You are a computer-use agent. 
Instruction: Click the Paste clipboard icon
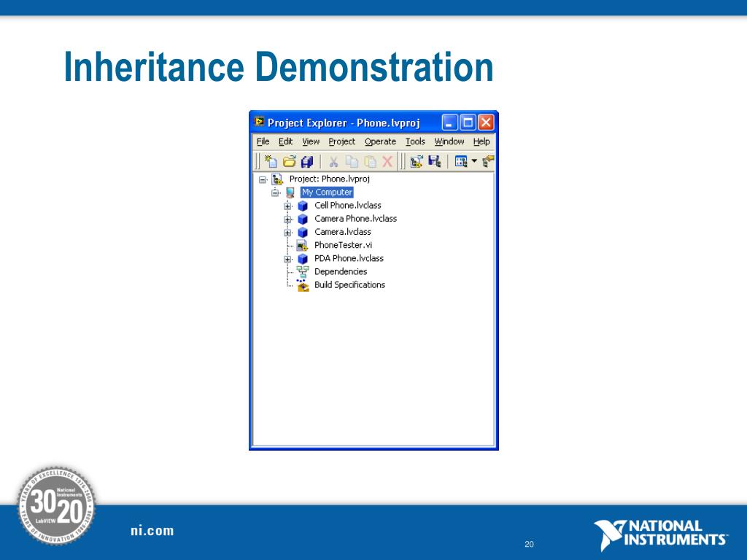(370, 161)
